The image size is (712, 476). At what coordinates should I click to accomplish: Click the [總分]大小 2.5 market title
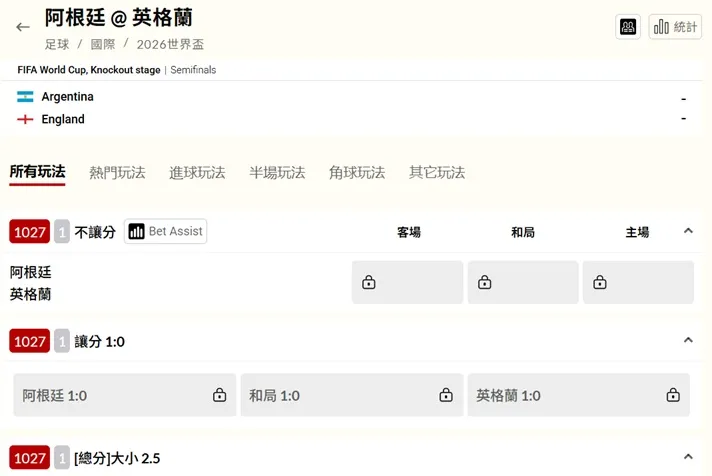[117, 458]
